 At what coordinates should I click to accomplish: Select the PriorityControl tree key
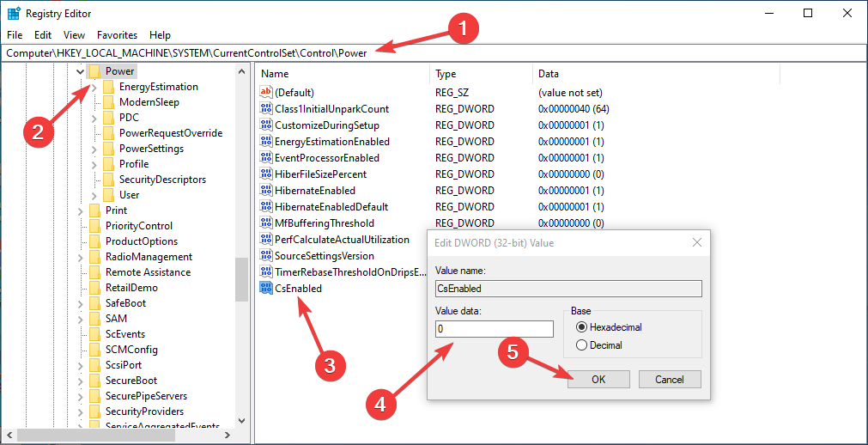(x=139, y=226)
